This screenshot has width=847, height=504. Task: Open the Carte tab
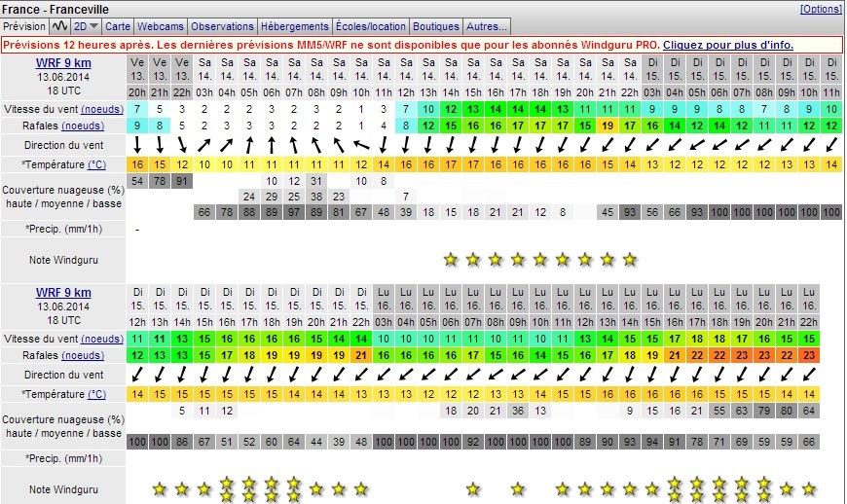118,26
